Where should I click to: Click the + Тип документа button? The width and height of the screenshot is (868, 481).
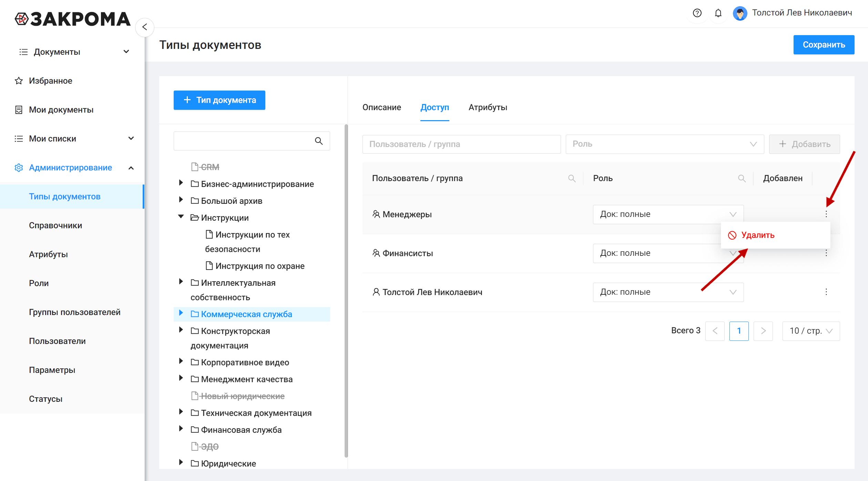point(219,100)
